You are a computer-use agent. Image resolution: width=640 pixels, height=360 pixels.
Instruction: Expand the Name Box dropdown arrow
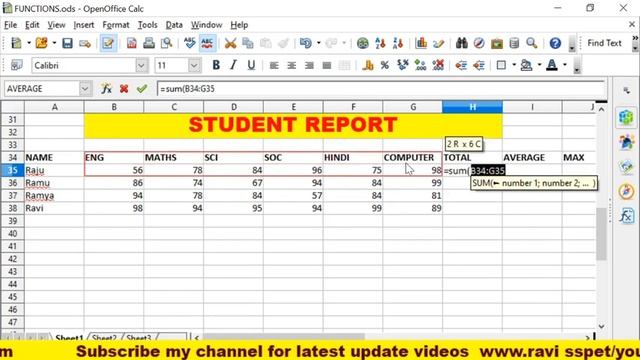pos(85,88)
